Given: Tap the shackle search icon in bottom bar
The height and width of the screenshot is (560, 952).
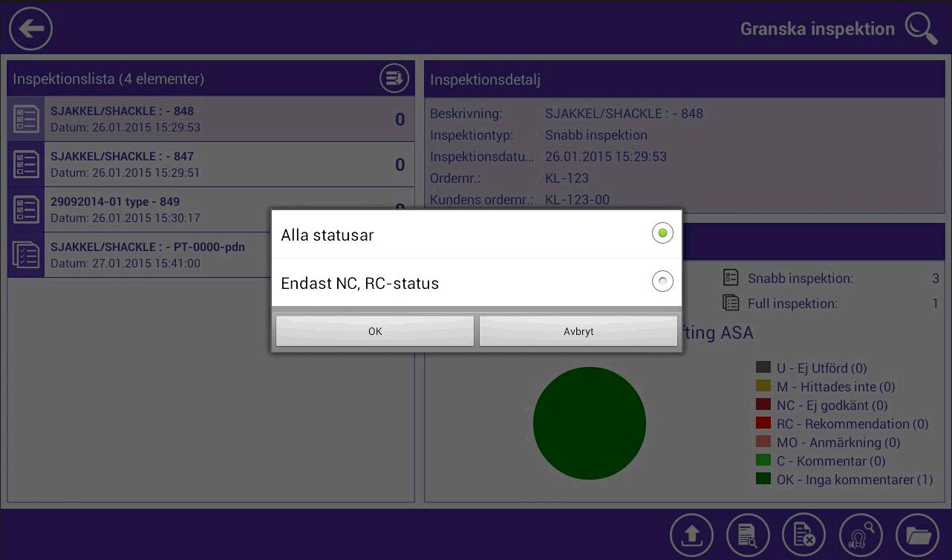Looking at the screenshot, I should pos(861,535).
